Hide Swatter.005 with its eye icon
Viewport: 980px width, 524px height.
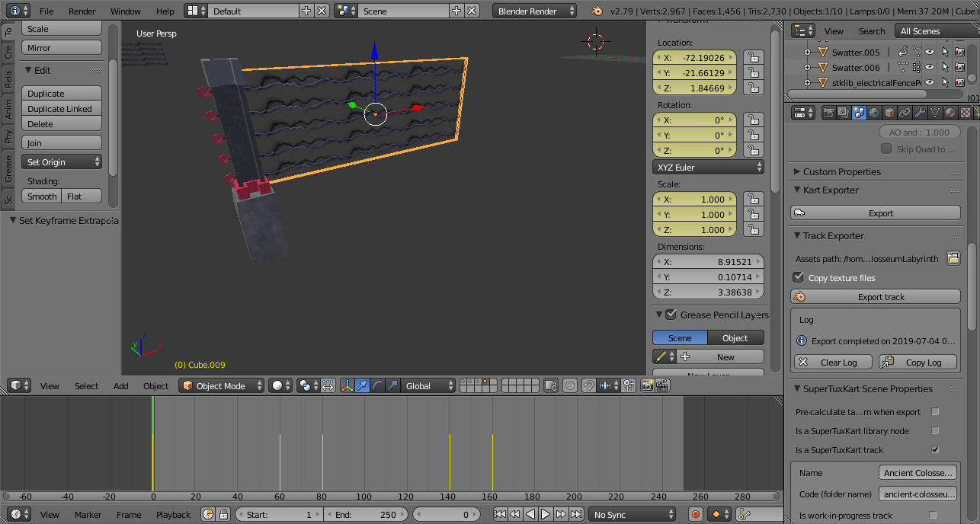click(x=930, y=52)
